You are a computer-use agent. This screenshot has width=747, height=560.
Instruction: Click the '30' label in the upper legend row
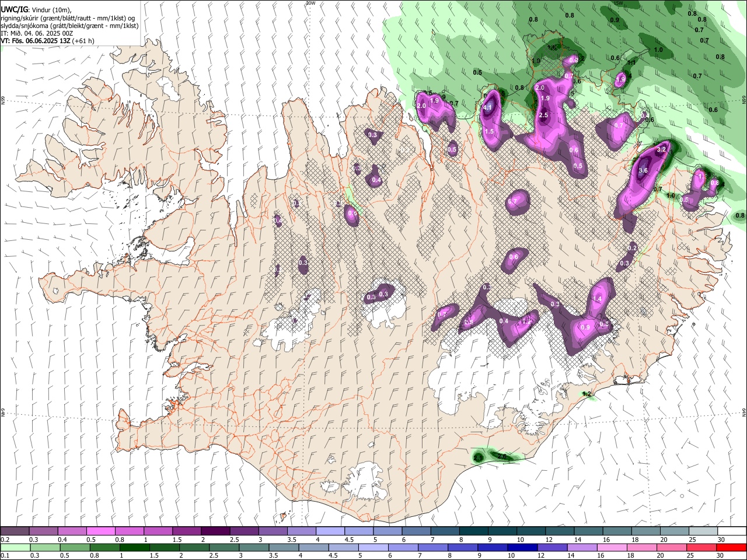721,540
